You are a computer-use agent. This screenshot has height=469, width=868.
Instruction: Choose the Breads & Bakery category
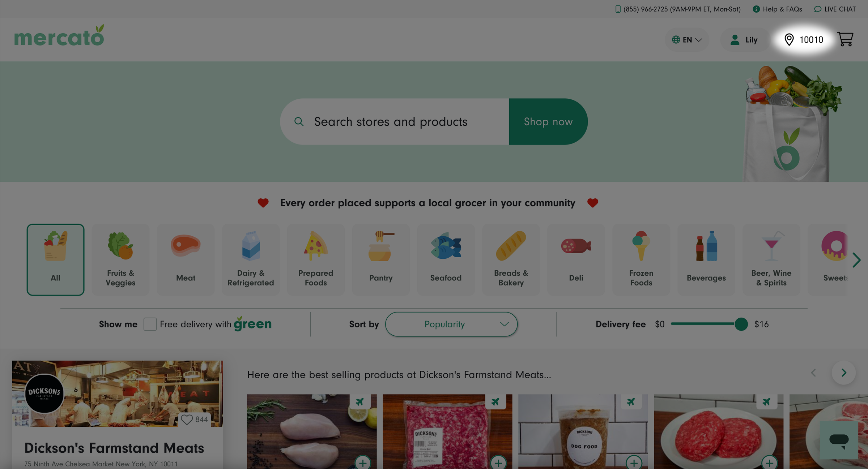click(x=511, y=259)
